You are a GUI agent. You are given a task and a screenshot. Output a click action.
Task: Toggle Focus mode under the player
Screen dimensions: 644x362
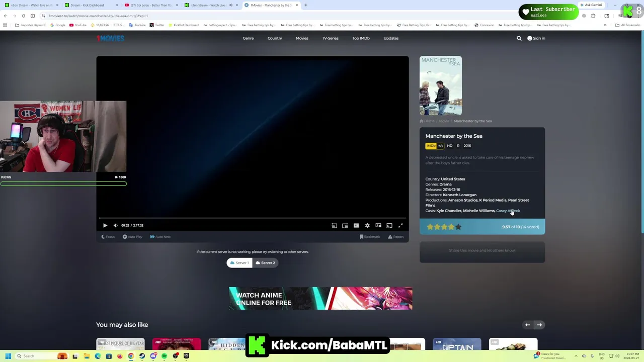108,237
